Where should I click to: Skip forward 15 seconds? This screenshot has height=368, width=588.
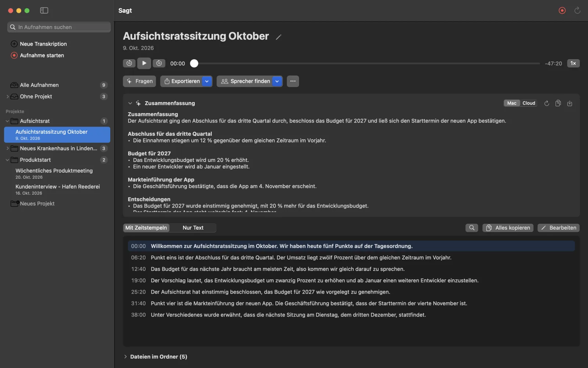(159, 63)
